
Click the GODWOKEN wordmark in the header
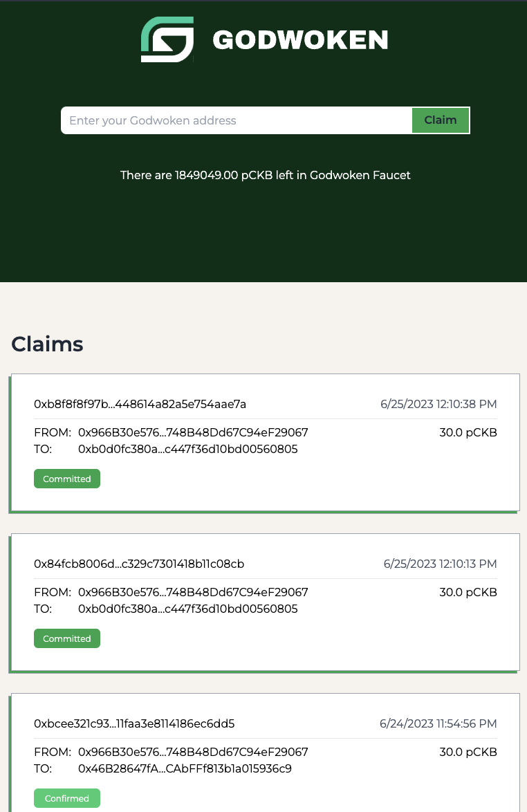(300, 39)
